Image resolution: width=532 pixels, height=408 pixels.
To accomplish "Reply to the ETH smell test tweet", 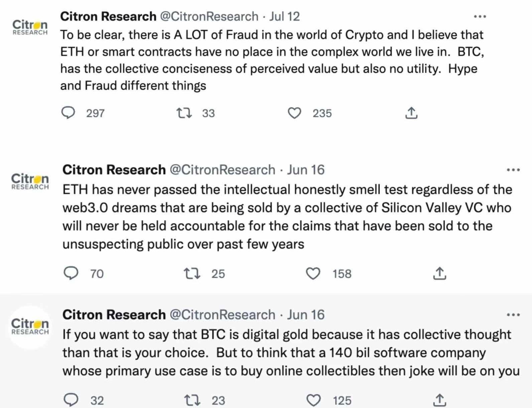I will point(71,274).
